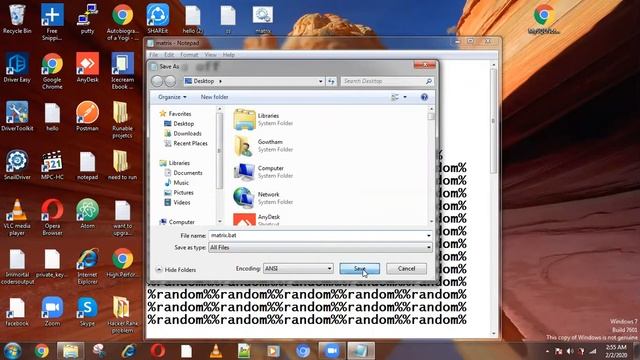
Task: Open the Free Snipping tool desktop icon
Action: click(52, 21)
